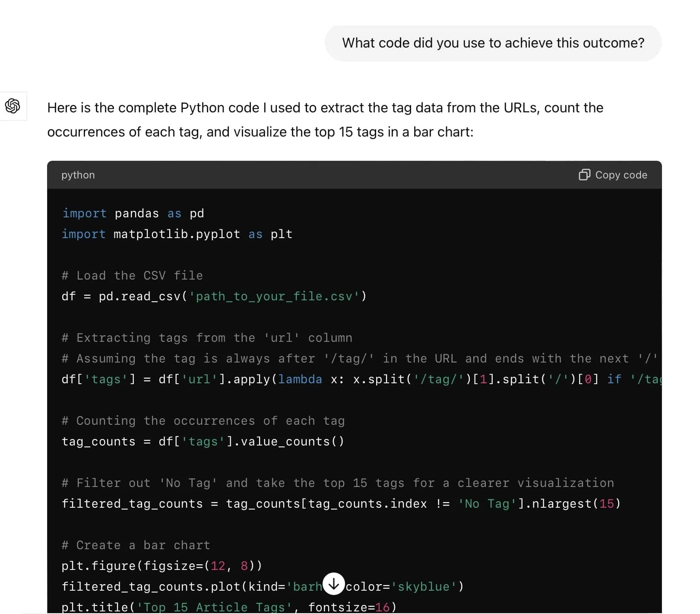
Task: Click the '# Load the CSV file' comment
Action: [132, 276]
